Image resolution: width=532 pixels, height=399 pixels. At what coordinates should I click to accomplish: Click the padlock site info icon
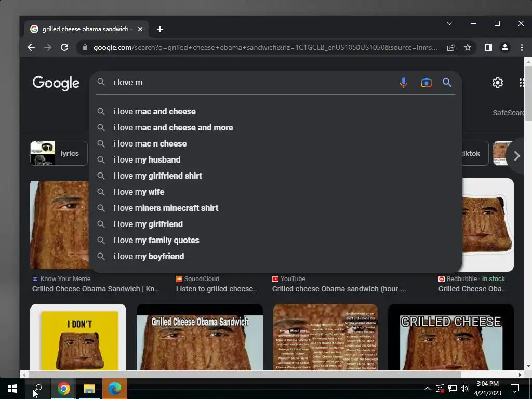click(x=85, y=47)
